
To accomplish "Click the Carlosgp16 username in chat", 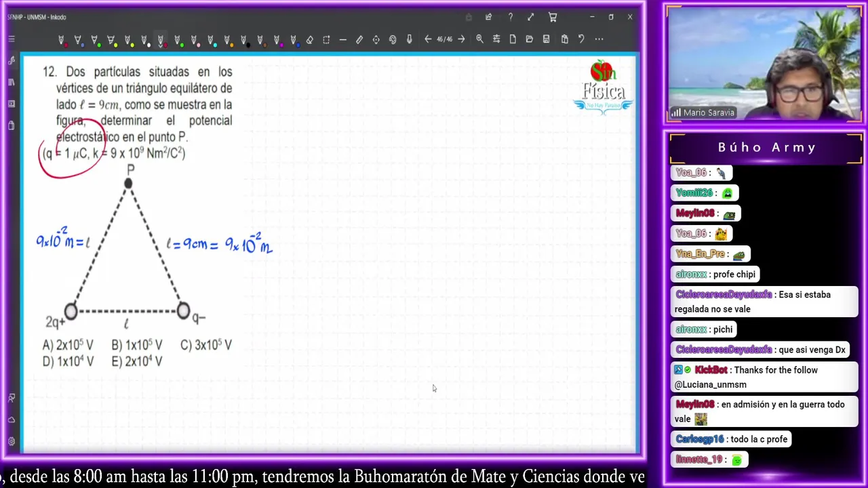I will pyautogui.click(x=700, y=439).
